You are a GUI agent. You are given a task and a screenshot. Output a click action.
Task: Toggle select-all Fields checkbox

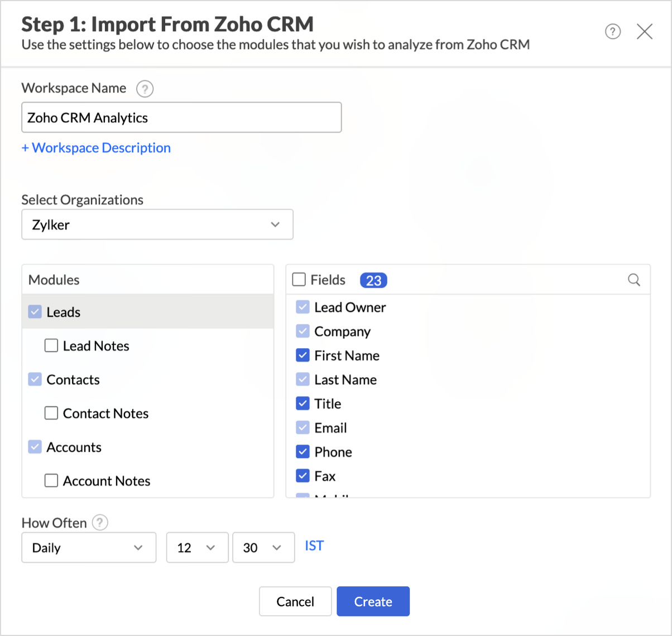tap(299, 280)
